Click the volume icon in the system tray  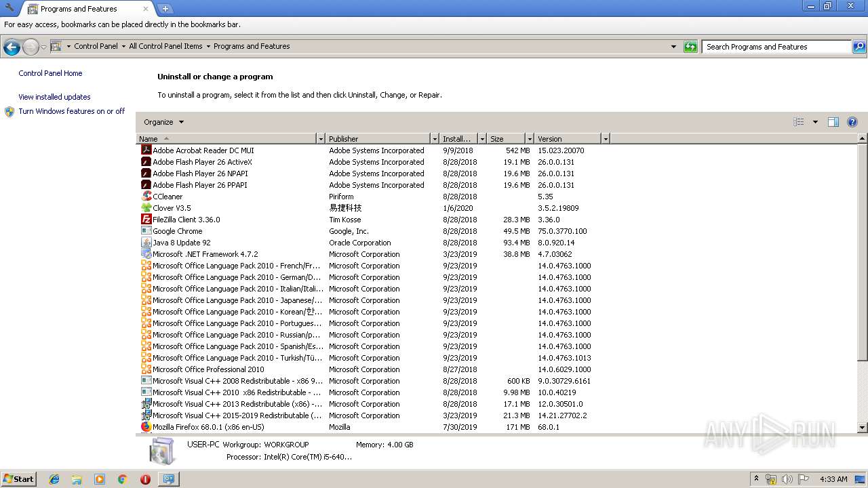click(x=787, y=479)
